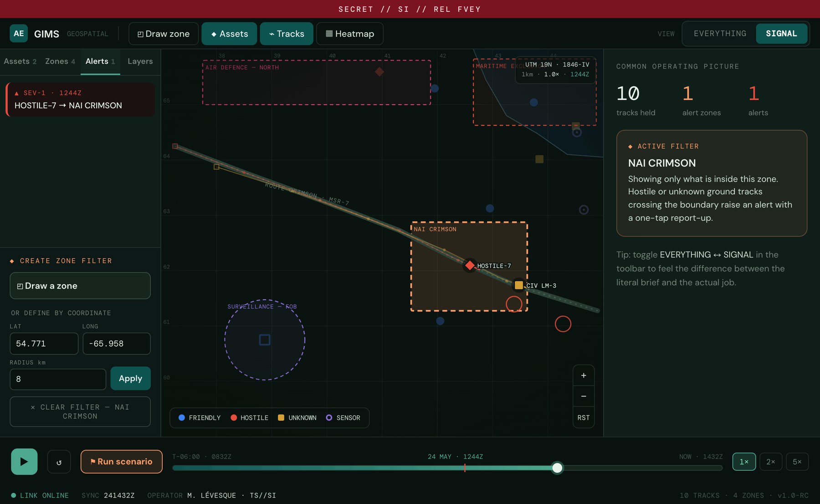This screenshot has width=820, height=504.
Task: Click the AE logo badge
Action: [19, 34]
